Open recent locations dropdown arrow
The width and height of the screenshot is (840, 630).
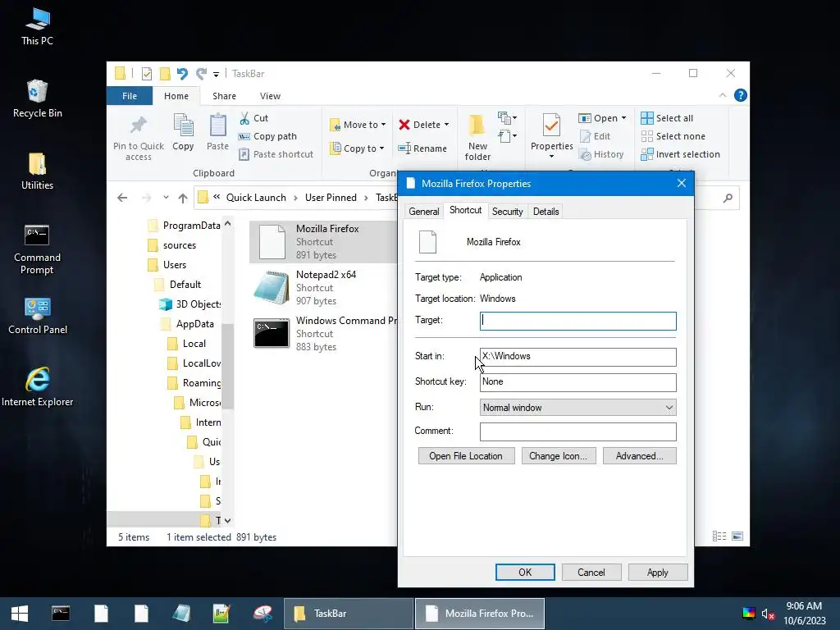tap(166, 198)
